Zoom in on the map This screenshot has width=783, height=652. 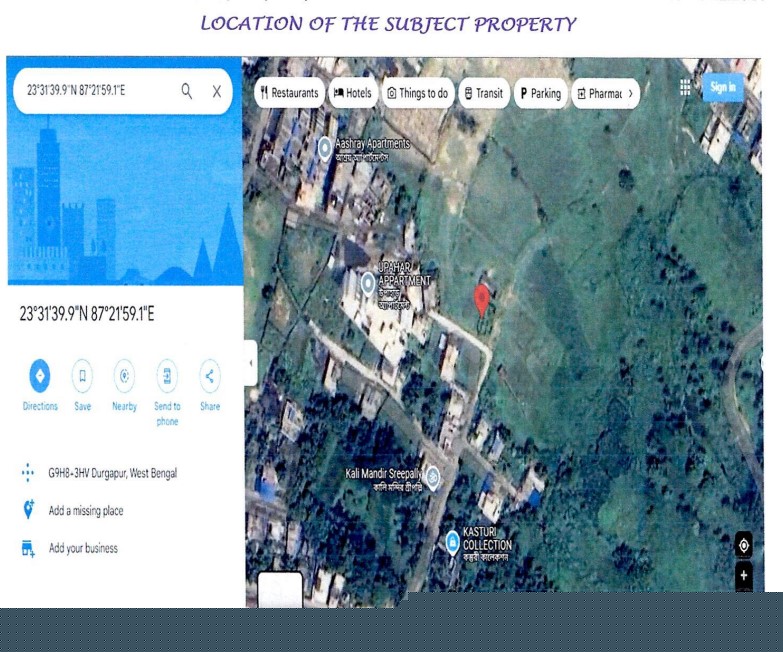744,575
